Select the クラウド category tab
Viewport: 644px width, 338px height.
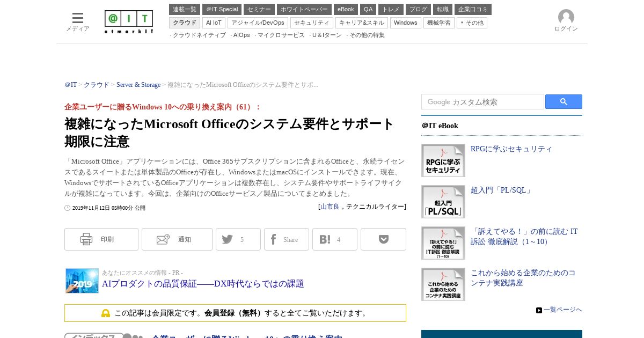pyautogui.click(x=185, y=23)
